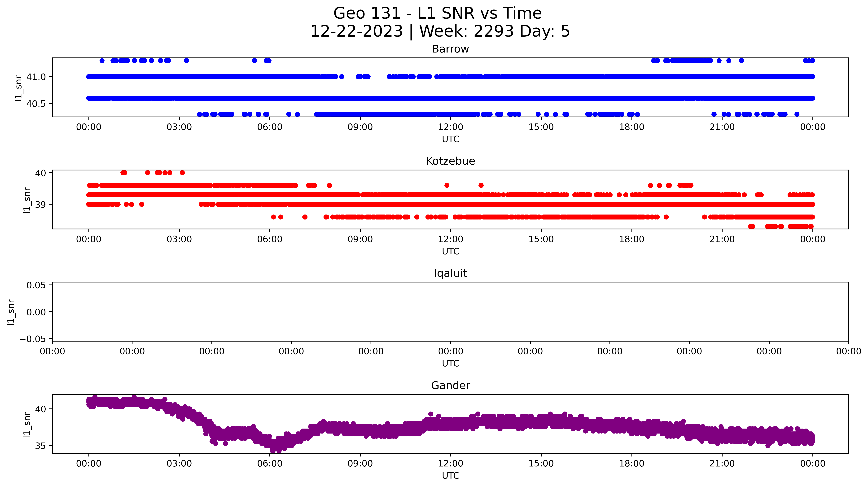This screenshot has width=868, height=487.
Task: Click the 18:00 x-tick on Kotzebue plot
Action: (632, 240)
